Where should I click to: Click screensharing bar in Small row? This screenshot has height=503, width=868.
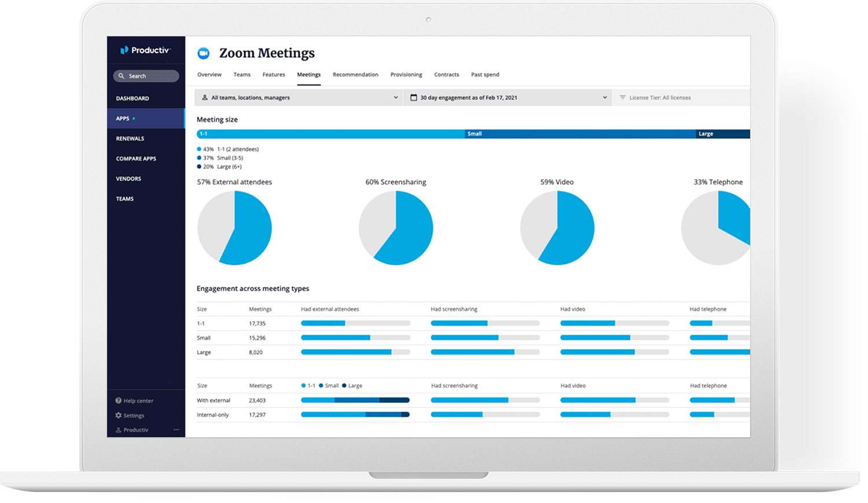click(x=485, y=338)
